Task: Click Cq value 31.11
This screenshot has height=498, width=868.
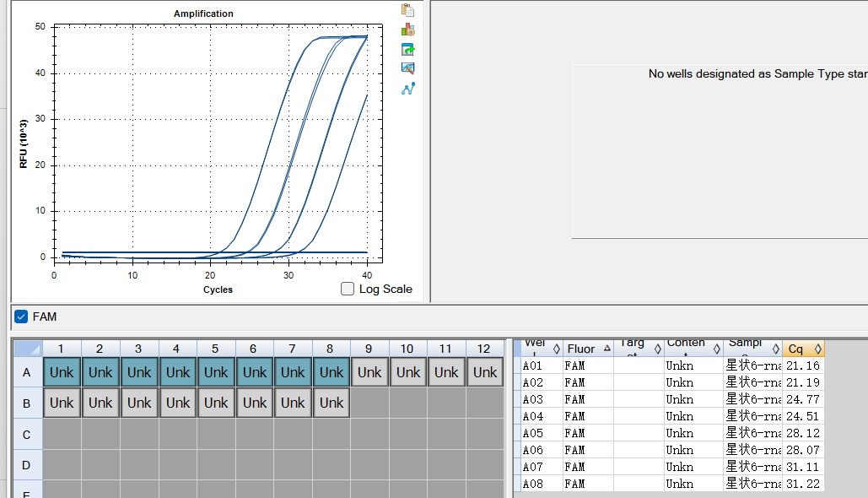Action: pyautogui.click(x=803, y=467)
